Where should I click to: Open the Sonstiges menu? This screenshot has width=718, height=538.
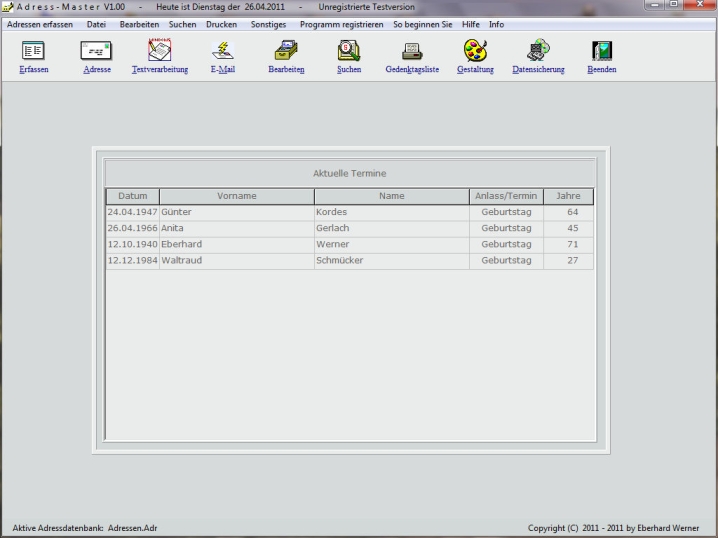(268, 24)
